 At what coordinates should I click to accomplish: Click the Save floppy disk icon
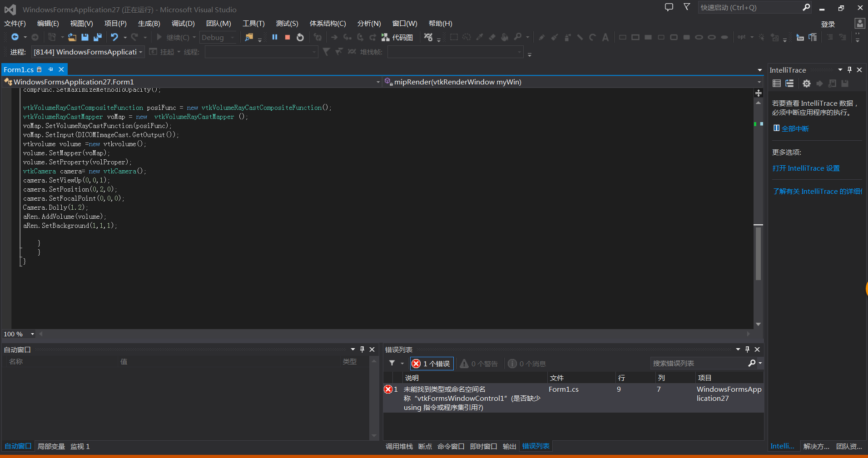click(85, 37)
